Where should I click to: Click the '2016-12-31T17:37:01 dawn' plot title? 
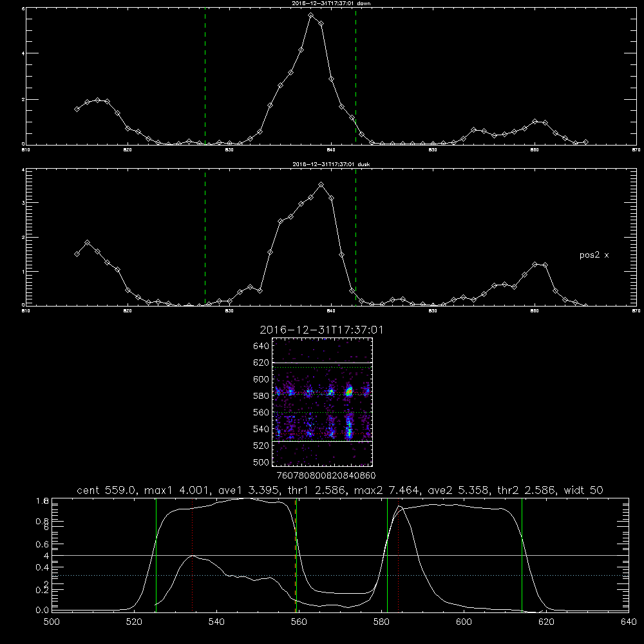pos(331,3)
